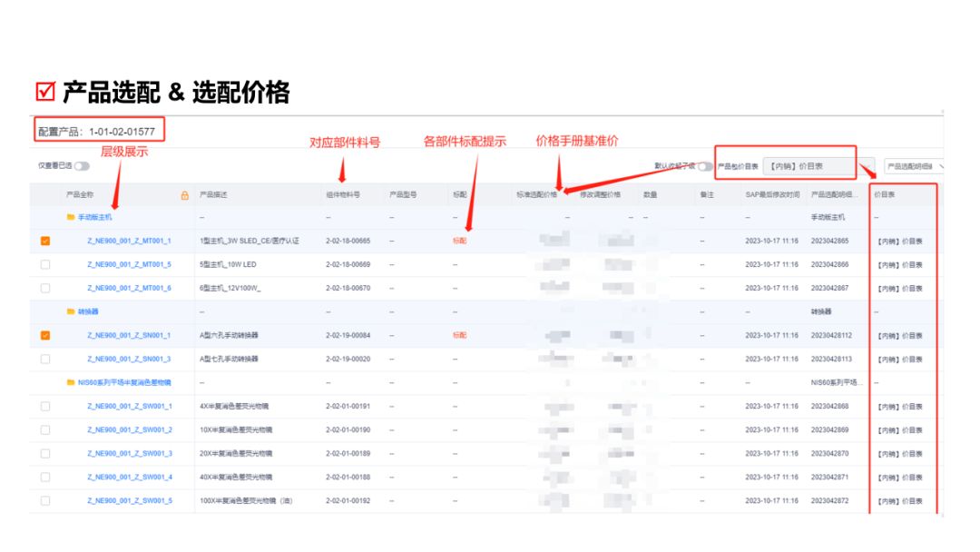Click the folder icon beside NIS60系列平场半复消色差物镜
The image size is (980, 552).
[x=71, y=382]
